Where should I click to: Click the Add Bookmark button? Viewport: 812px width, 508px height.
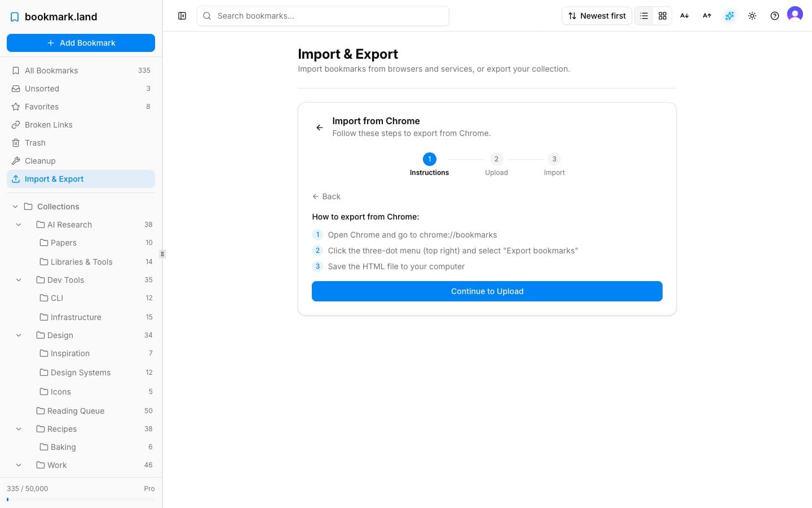tap(81, 43)
